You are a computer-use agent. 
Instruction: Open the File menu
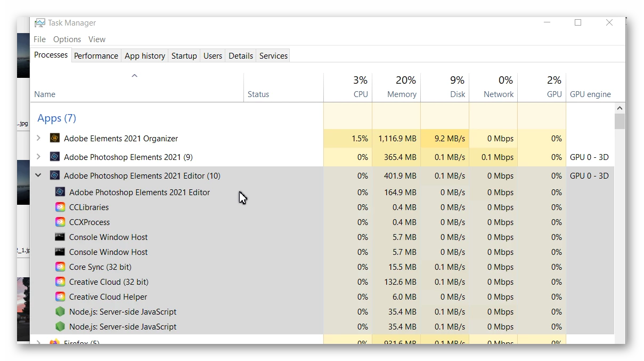click(39, 39)
